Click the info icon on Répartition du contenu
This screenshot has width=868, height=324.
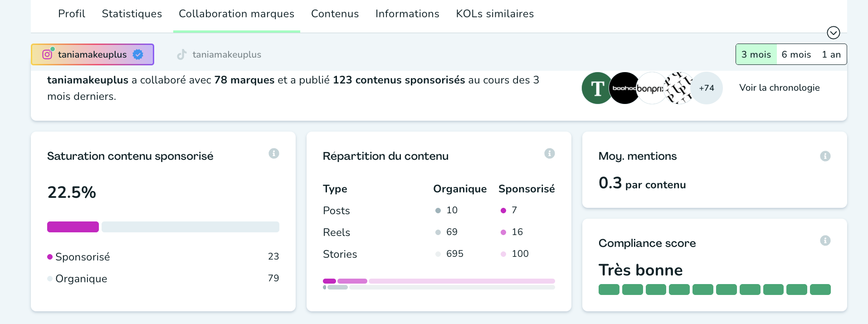[549, 153]
